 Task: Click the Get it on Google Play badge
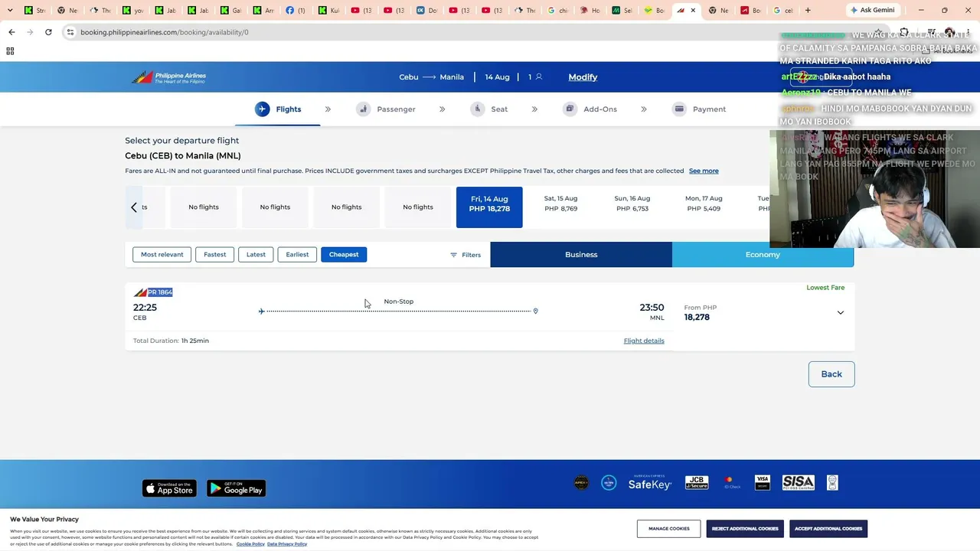point(236,488)
